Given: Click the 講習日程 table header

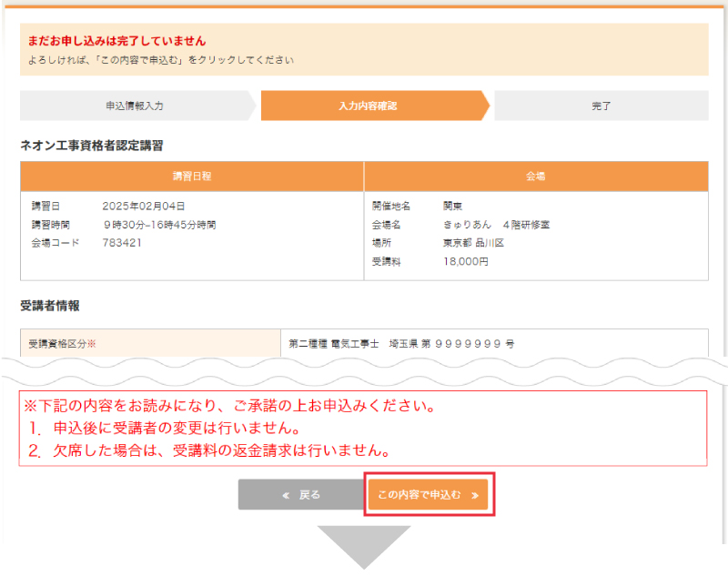Looking at the screenshot, I should [192, 176].
